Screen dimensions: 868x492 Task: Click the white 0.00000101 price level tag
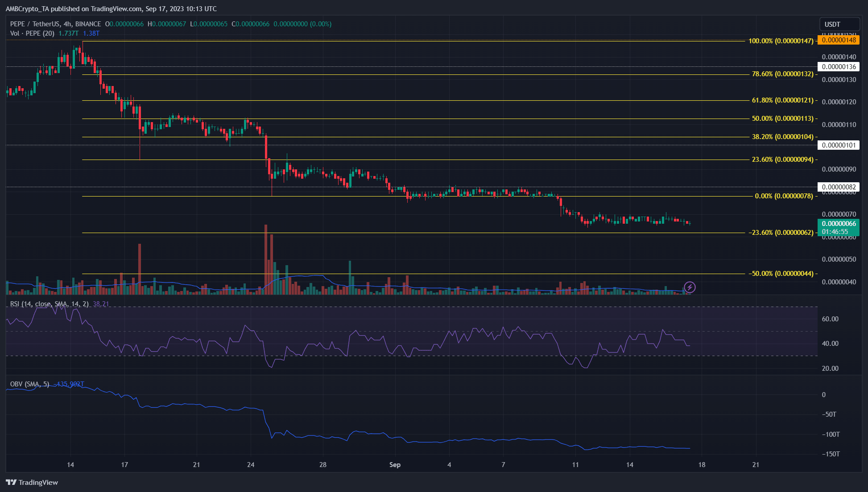(839, 145)
